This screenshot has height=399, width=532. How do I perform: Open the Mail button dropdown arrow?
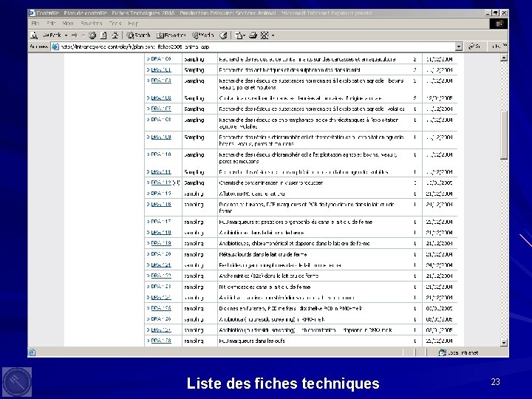pos(245,35)
